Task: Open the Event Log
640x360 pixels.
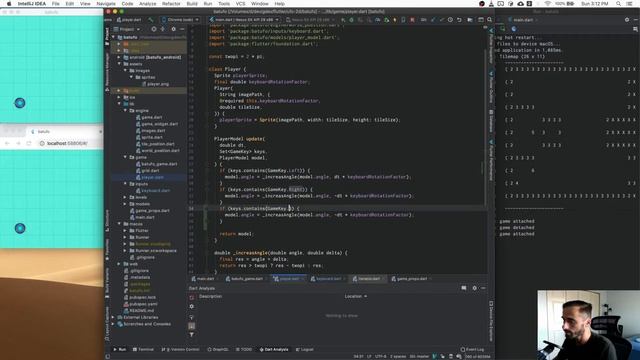Action: click(x=472, y=350)
